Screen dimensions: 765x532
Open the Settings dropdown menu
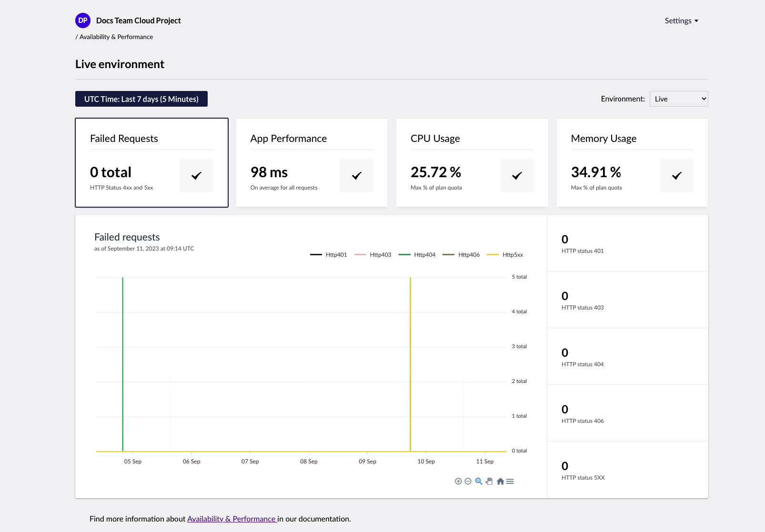681,21
